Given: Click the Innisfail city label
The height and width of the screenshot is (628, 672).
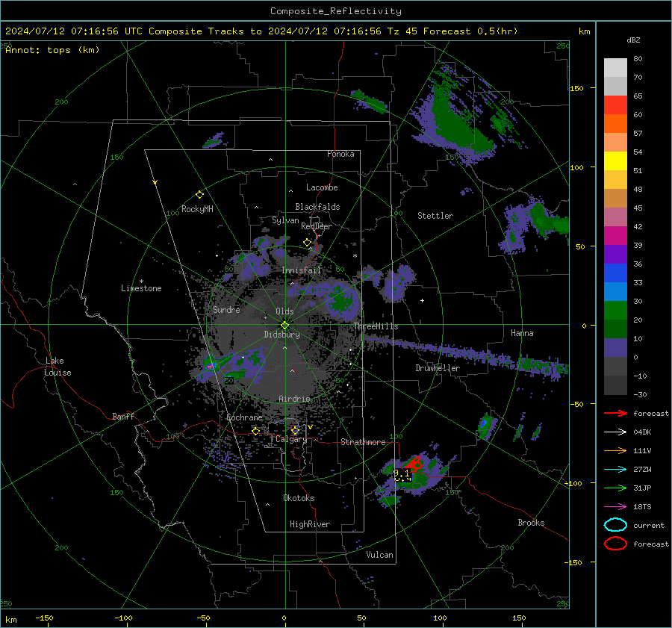Looking at the screenshot, I should (302, 270).
